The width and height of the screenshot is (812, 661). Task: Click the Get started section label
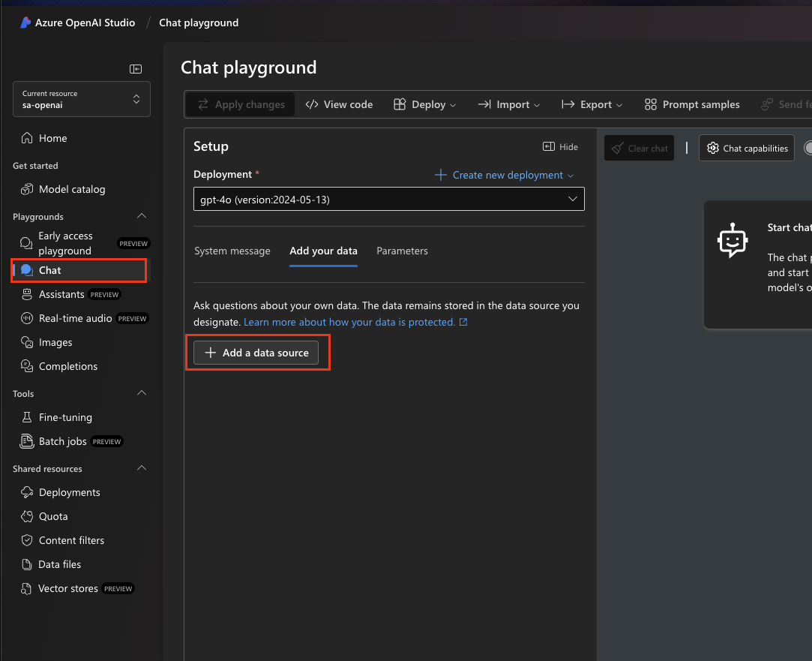35,166
